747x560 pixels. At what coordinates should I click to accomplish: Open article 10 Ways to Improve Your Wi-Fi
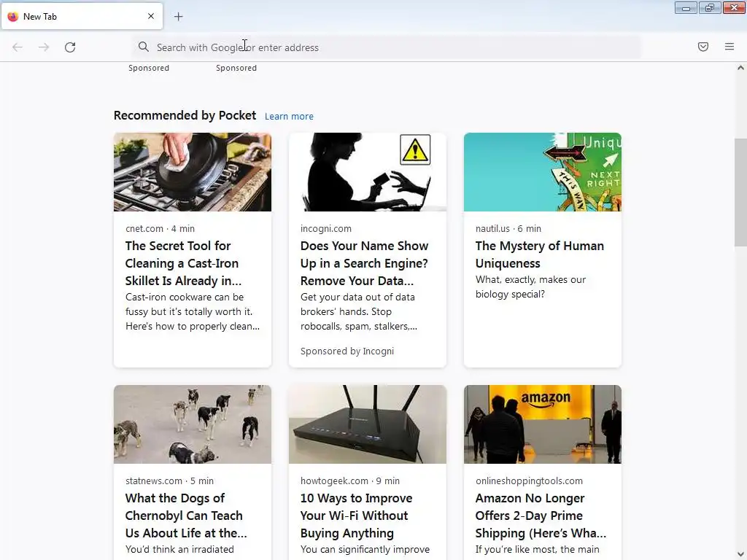point(356,516)
